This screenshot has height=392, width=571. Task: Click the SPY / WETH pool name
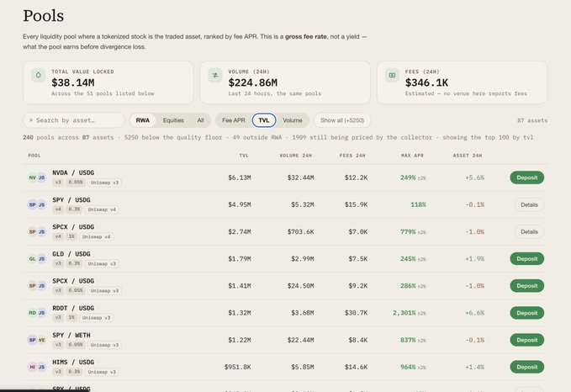tap(71, 335)
